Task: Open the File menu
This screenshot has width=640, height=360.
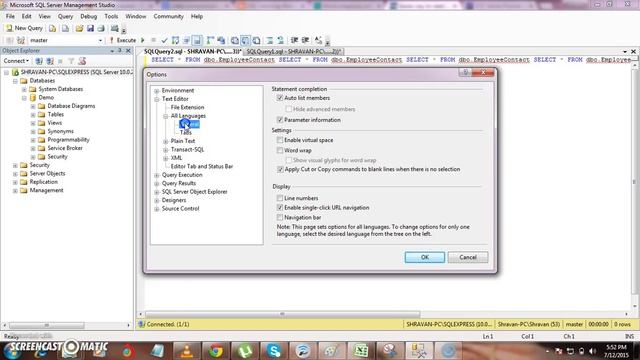Action: tap(10, 16)
